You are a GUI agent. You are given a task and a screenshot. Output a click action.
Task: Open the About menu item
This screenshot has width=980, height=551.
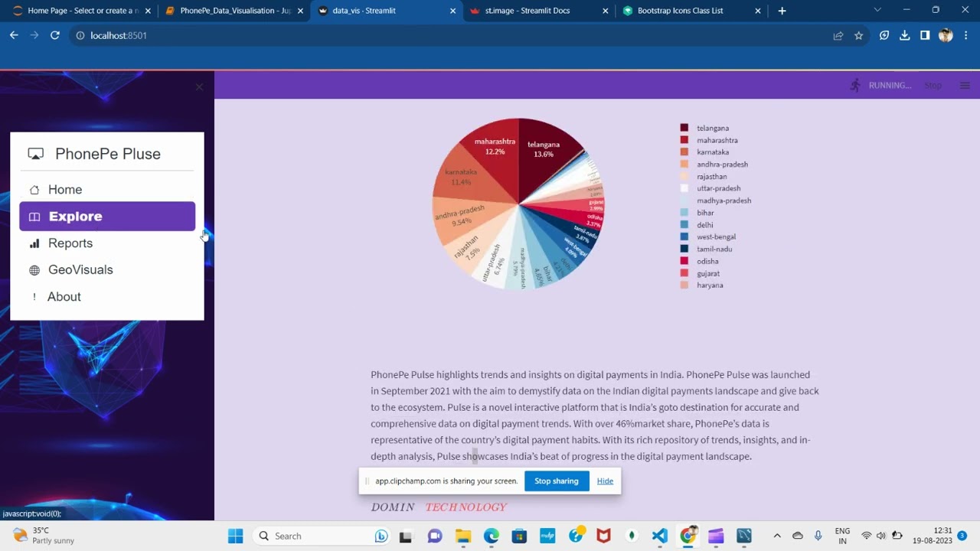[107, 297]
